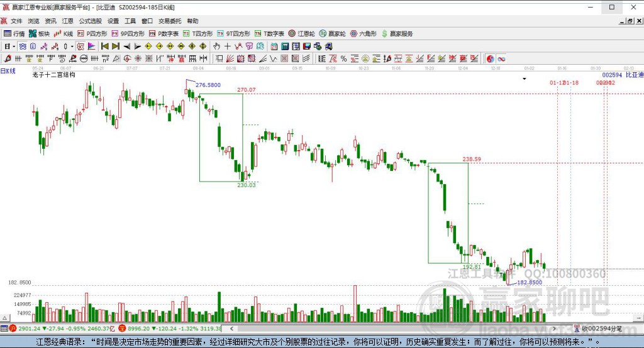Open the 设置 menu

113,21
